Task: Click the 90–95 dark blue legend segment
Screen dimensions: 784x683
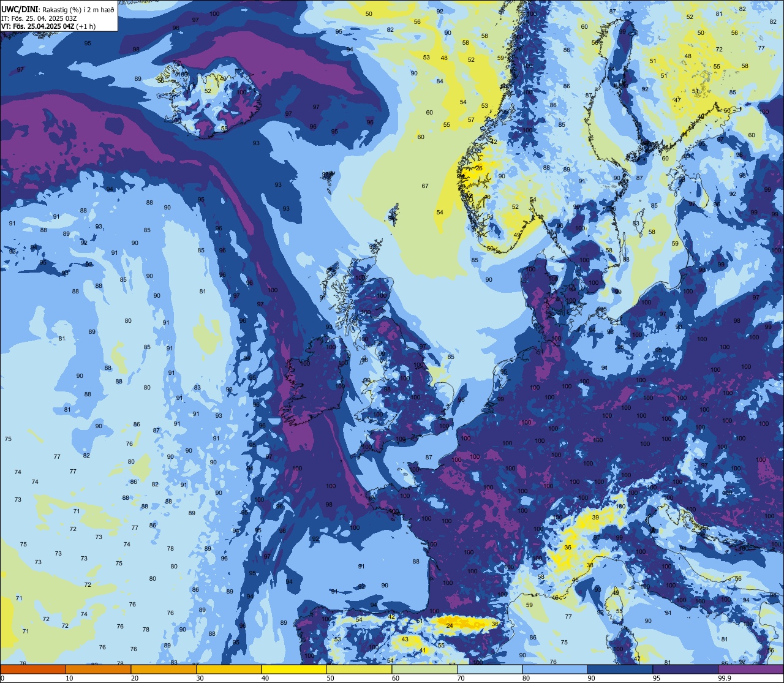Action: click(620, 669)
